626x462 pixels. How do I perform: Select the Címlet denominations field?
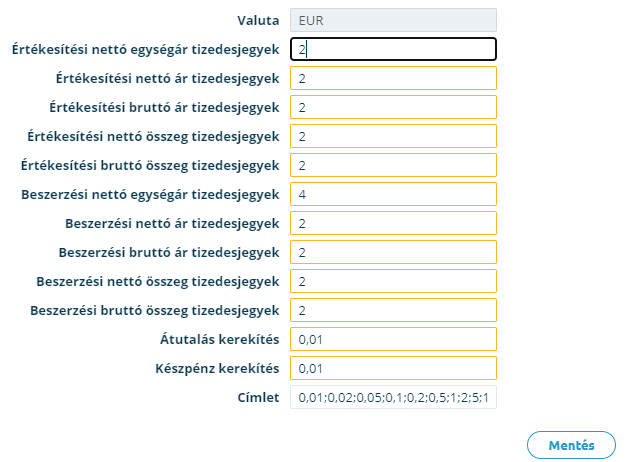tap(393, 397)
